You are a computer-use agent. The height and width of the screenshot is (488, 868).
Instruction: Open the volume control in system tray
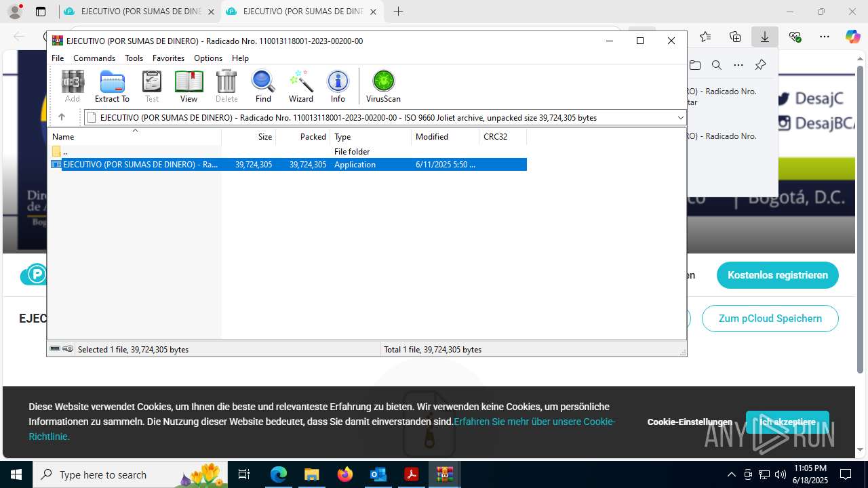pyautogui.click(x=780, y=474)
